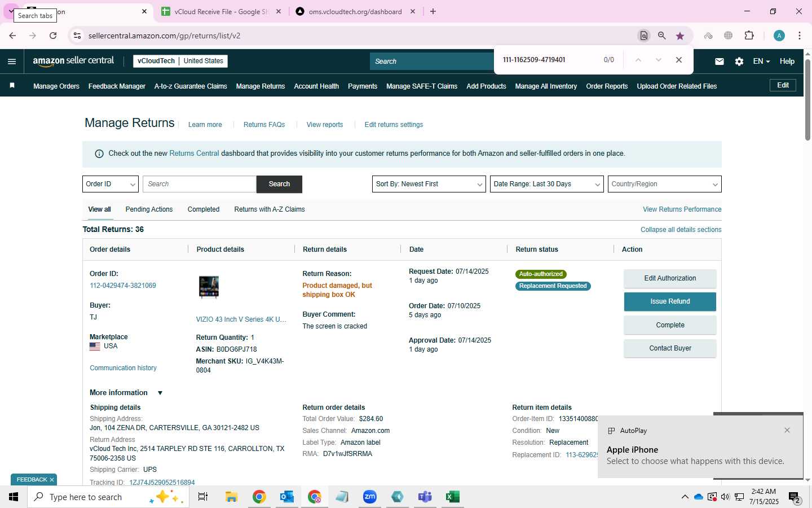
Task: Open the Communication history link
Action: [123, 368]
